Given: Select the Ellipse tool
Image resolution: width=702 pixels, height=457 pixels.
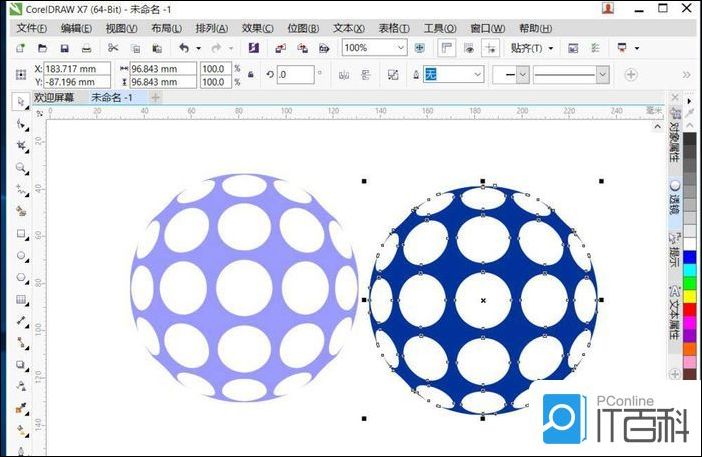Looking at the screenshot, I should click(x=21, y=256).
